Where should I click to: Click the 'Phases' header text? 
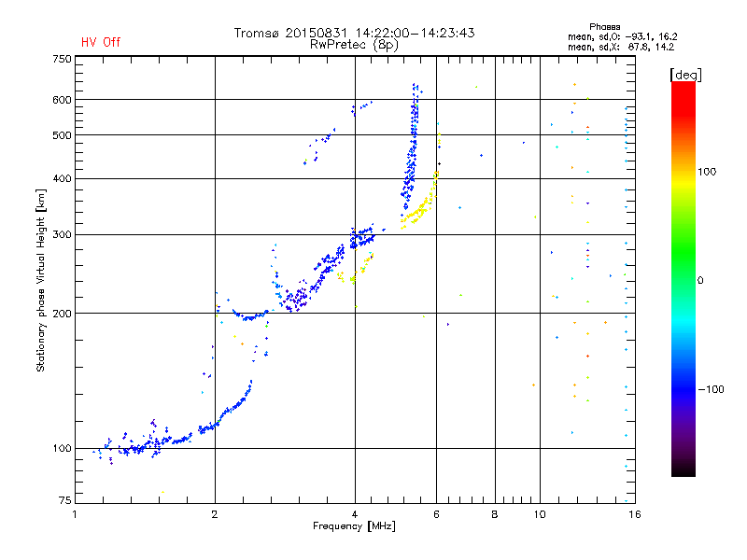[x=604, y=27]
